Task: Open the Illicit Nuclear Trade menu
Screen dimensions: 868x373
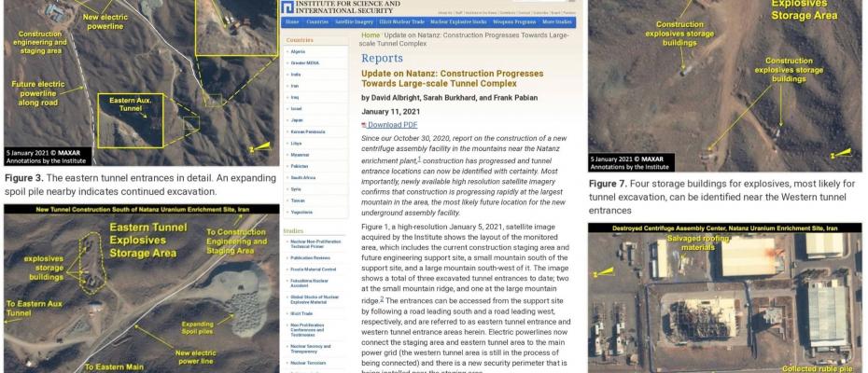Action: click(402, 22)
